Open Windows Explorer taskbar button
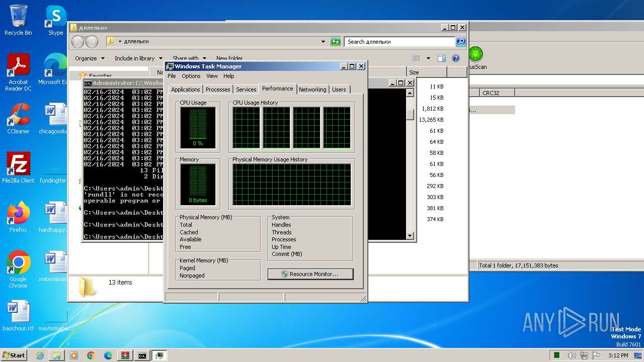 pyautogui.click(x=57, y=355)
